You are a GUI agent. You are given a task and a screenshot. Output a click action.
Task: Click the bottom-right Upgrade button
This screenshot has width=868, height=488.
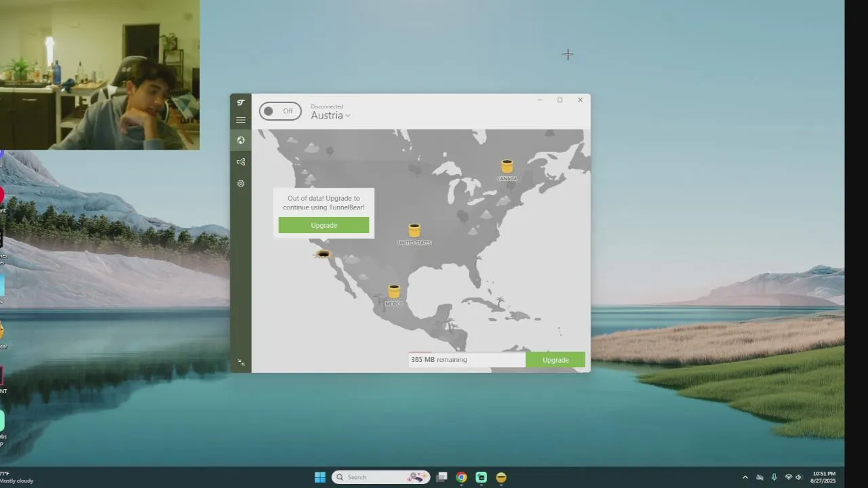[555, 360]
